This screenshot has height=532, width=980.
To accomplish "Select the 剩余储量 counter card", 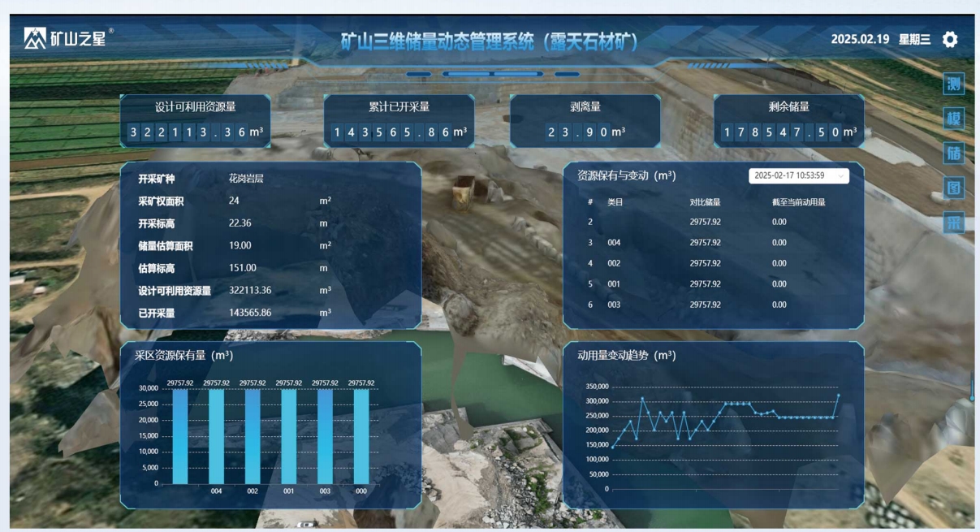I will (x=788, y=122).
